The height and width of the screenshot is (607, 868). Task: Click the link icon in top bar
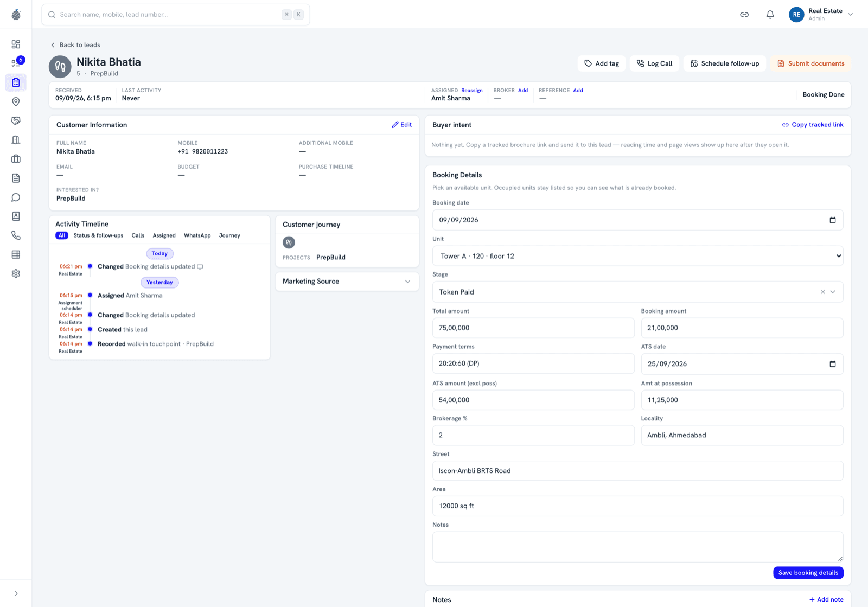click(744, 15)
